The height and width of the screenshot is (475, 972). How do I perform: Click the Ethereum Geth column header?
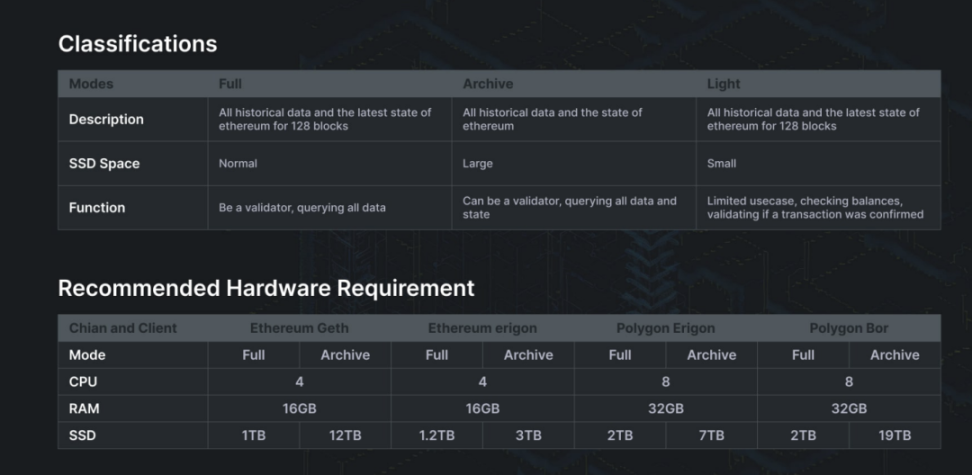[299, 328]
